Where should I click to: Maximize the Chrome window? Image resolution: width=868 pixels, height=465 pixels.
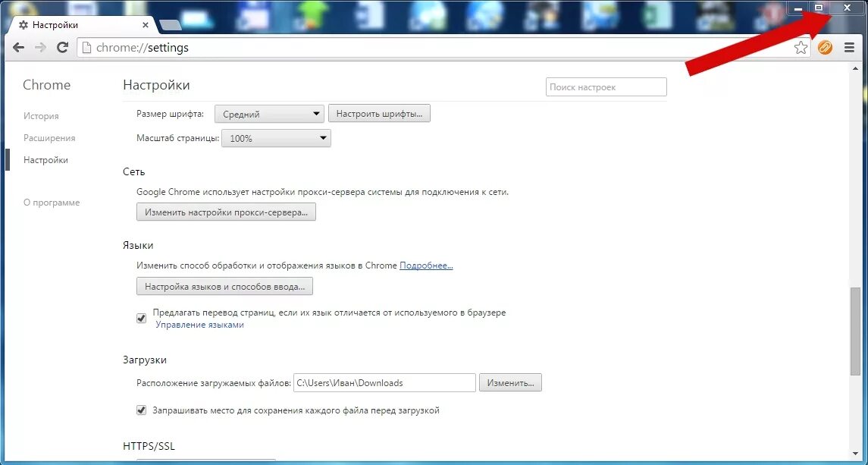coord(819,8)
